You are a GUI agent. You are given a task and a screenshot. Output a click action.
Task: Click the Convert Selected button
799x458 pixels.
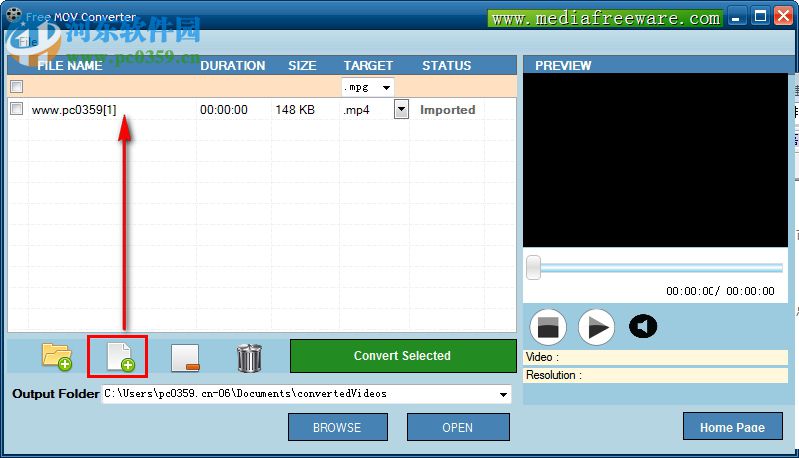[403, 356]
